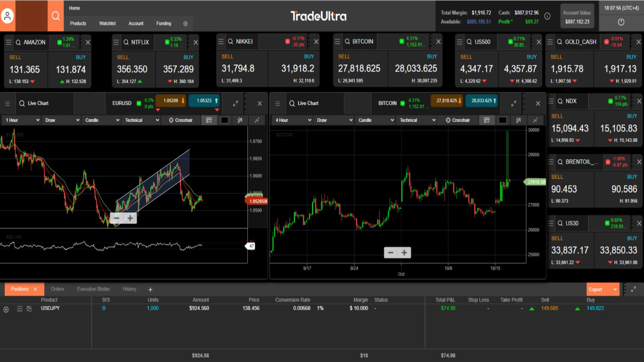Image resolution: width=644 pixels, height=362 pixels.
Task: Open the NIKKEI tile hamburger menu
Action: tap(221, 42)
